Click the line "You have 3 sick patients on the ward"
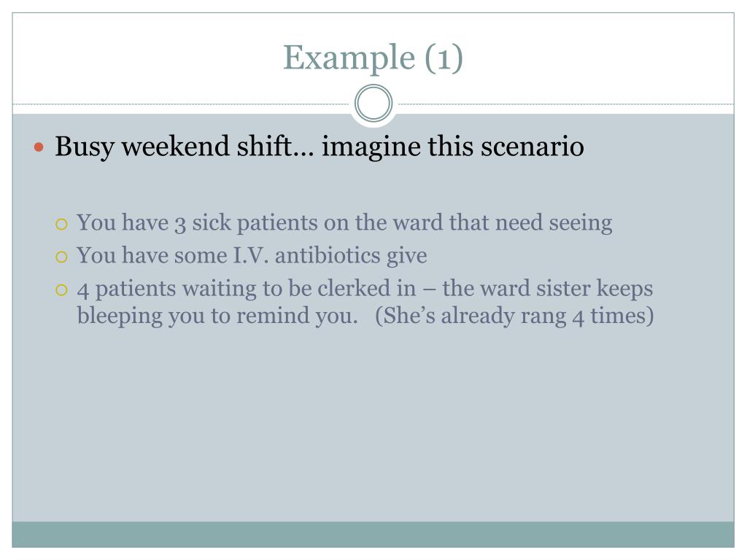 pyautogui.click(x=344, y=223)
